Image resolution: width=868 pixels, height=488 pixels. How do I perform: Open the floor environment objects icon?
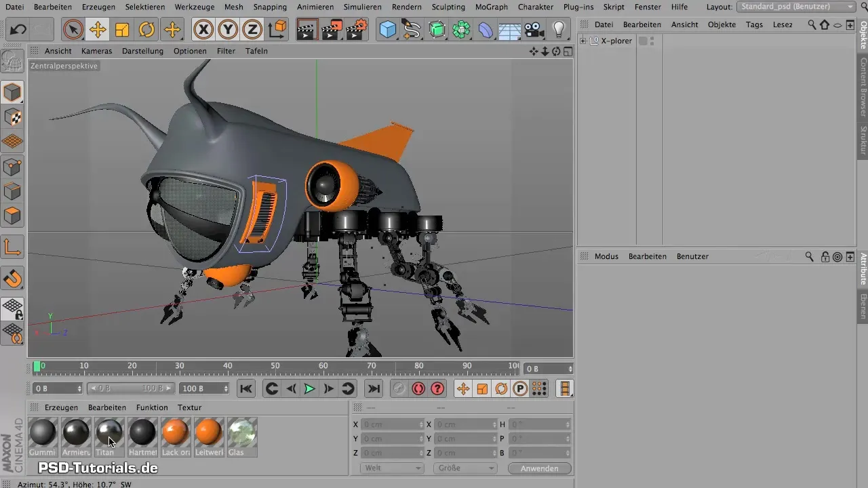click(x=510, y=30)
